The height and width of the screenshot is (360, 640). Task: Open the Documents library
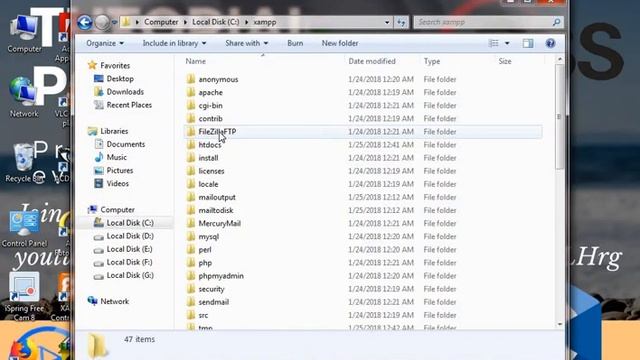pos(126,144)
